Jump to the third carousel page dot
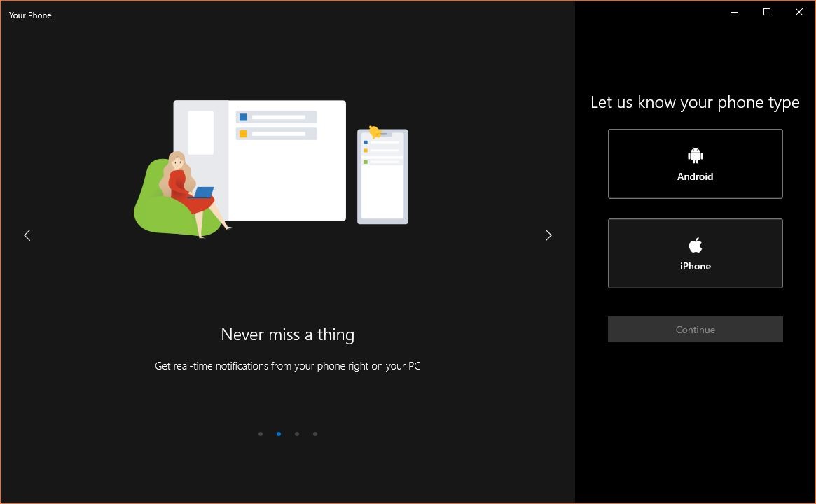Screen dimensions: 816x504 coord(297,434)
